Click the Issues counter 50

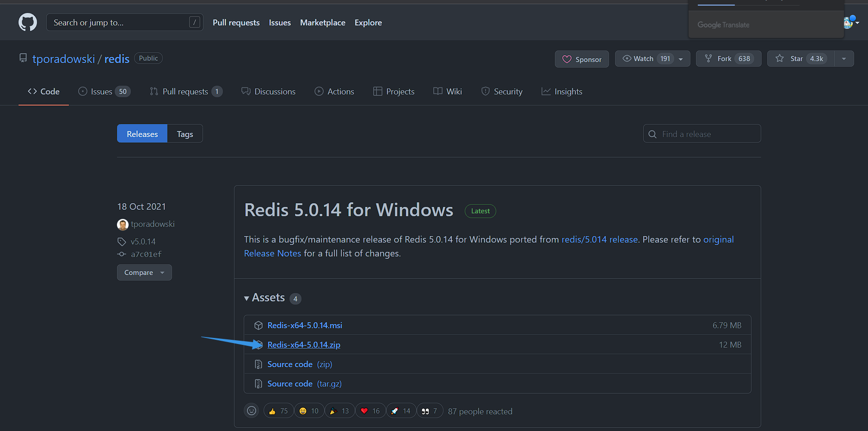123,92
